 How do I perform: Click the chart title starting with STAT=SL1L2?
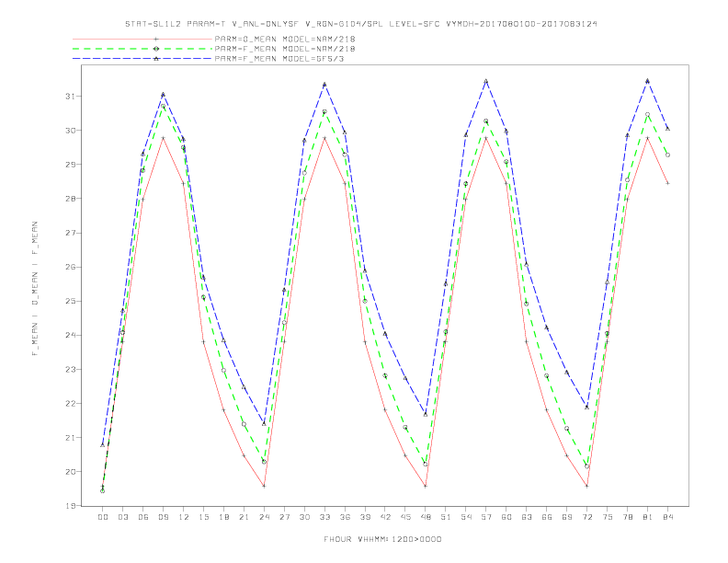360,24
